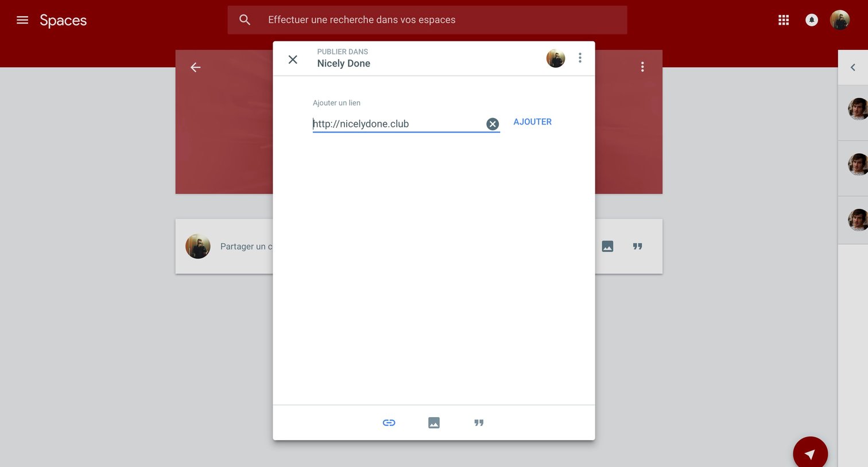Open the notifications bell
Screen dimensions: 868x467
point(812,20)
